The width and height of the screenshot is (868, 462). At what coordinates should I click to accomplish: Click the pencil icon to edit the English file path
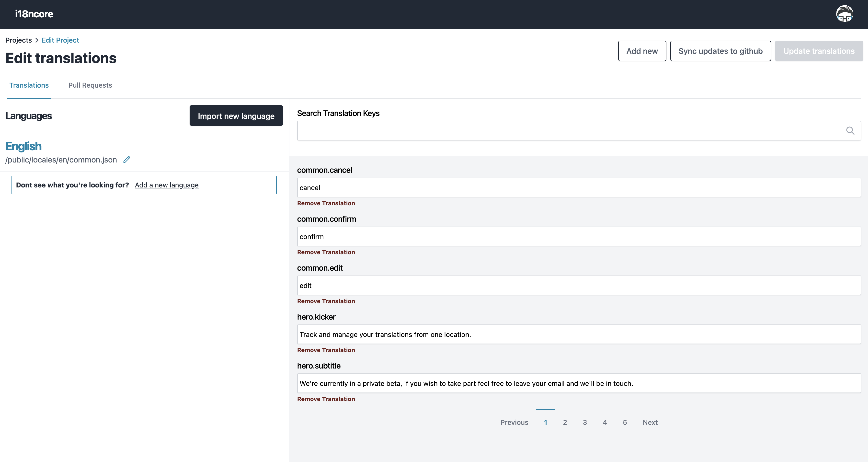(127, 160)
